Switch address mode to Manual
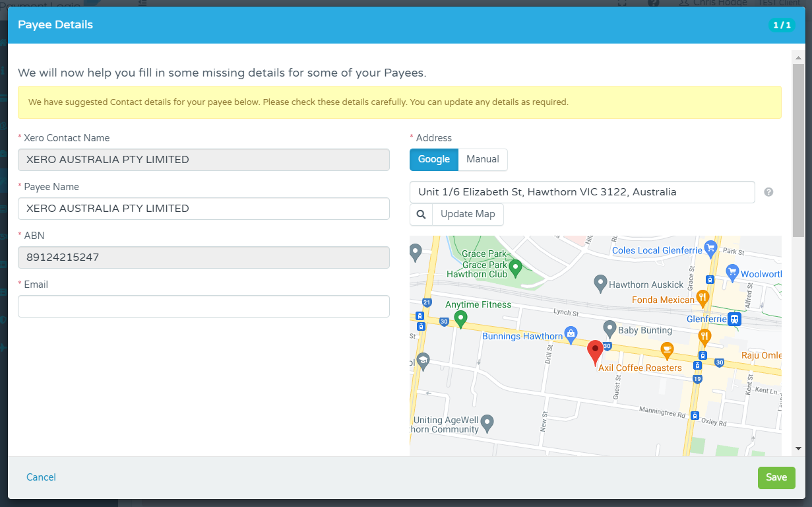 point(483,159)
